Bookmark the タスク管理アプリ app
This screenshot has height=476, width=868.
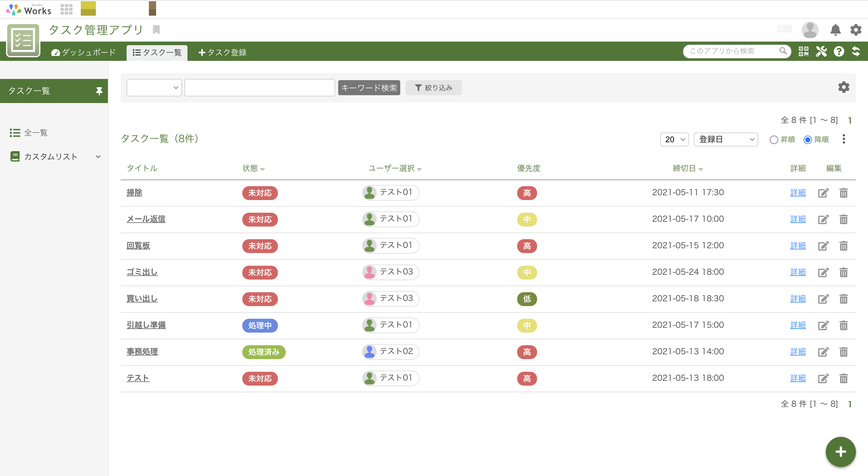pos(156,30)
